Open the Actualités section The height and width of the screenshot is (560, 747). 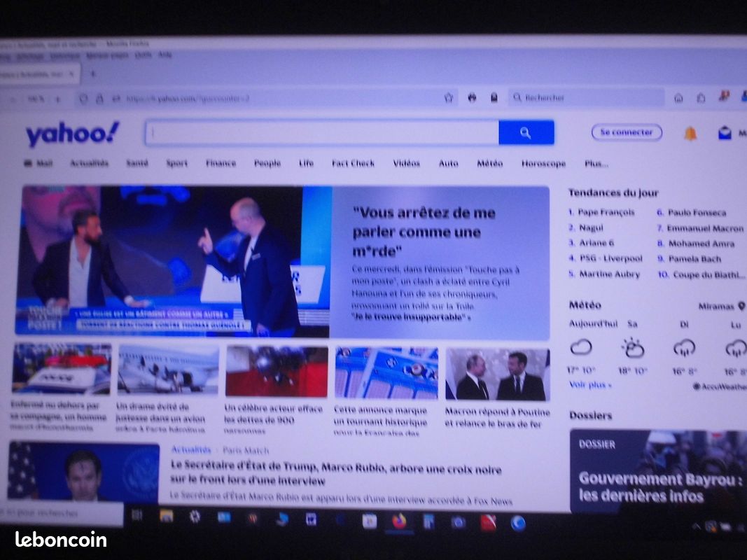coord(90,163)
